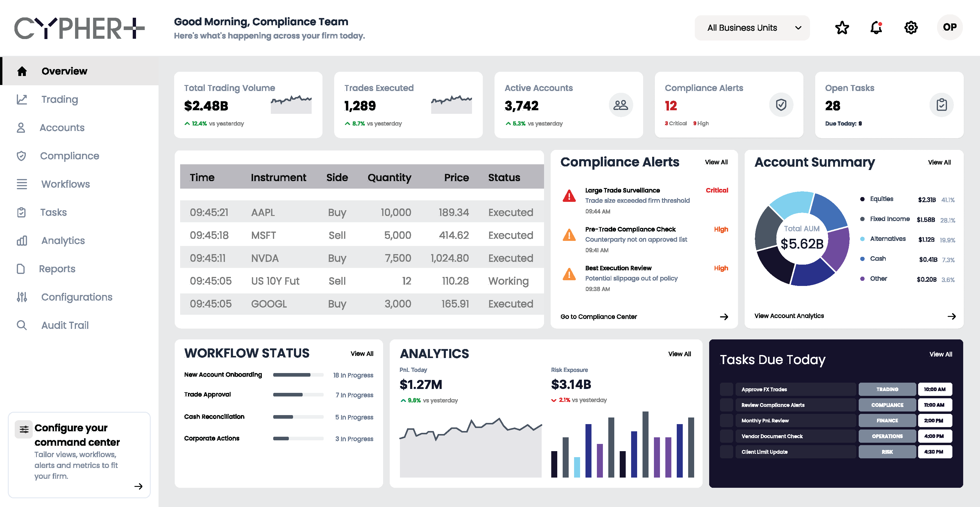Click the Cypher+ logo
The image size is (980, 507).
coord(80,28)
